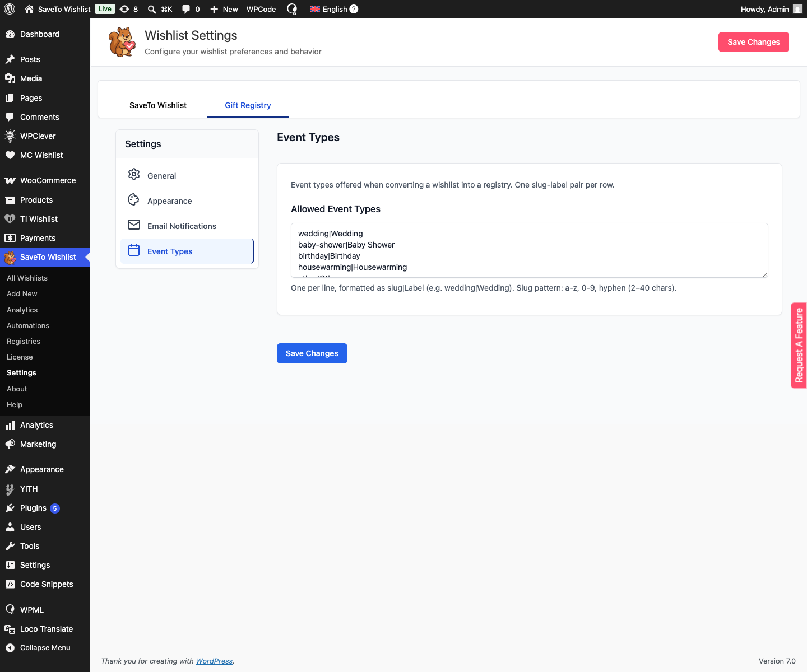Click the Media icon in sidebar

click(10, 78)
